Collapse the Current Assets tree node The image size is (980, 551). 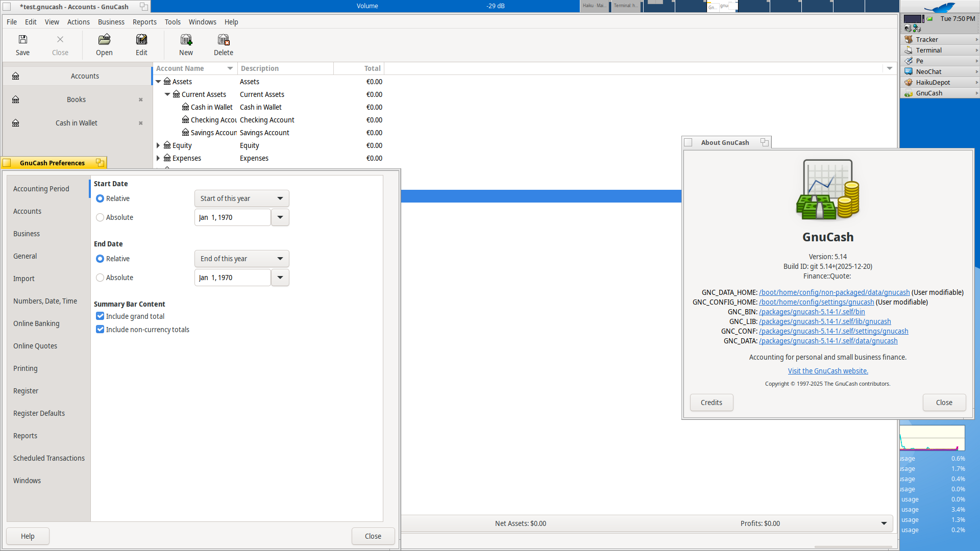[167, 94]
